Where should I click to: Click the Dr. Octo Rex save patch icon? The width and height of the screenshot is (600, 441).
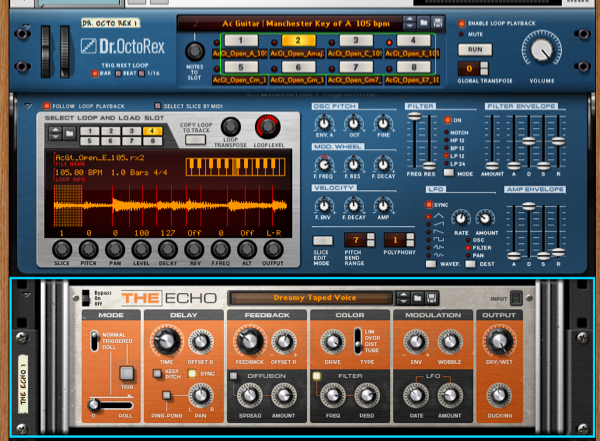click(439, 21)
